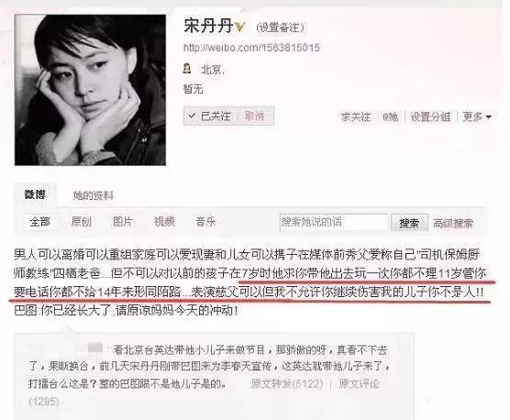510x420 pixels.
Task: Click the 设置备注 remark link
Action: click(280, 28)
